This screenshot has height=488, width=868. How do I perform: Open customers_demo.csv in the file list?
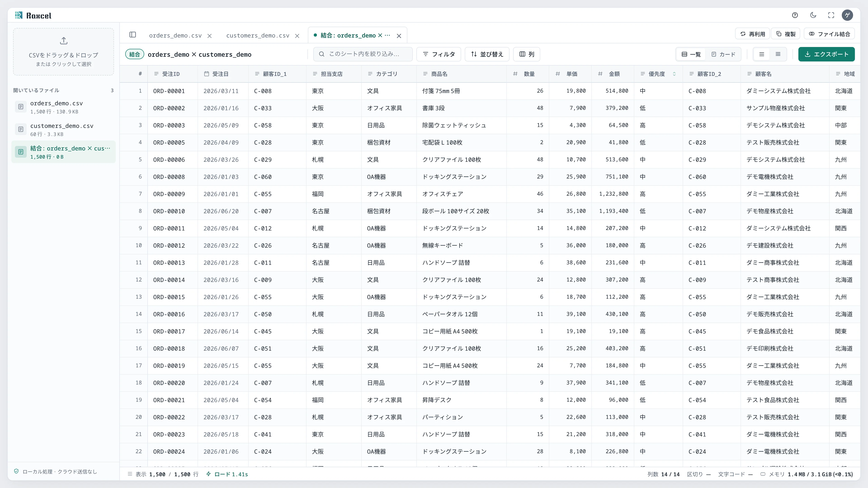pos(63,130)
